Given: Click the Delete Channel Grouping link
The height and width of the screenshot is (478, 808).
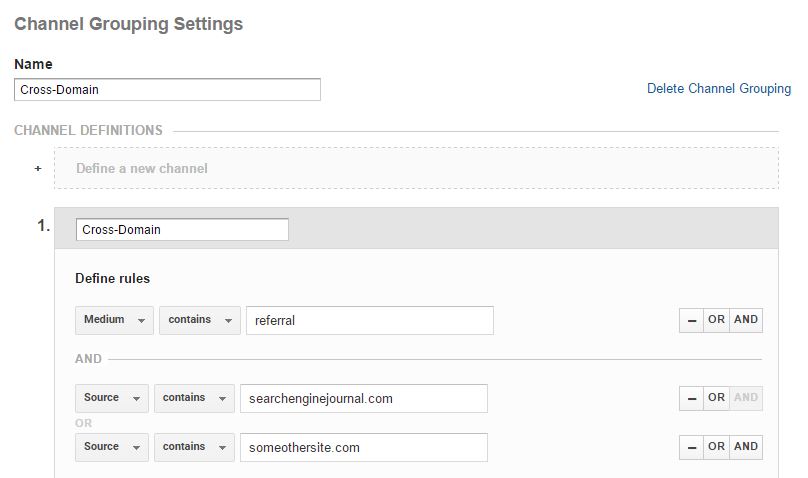Looking at the screenshot, I should [x=719, y=89].
